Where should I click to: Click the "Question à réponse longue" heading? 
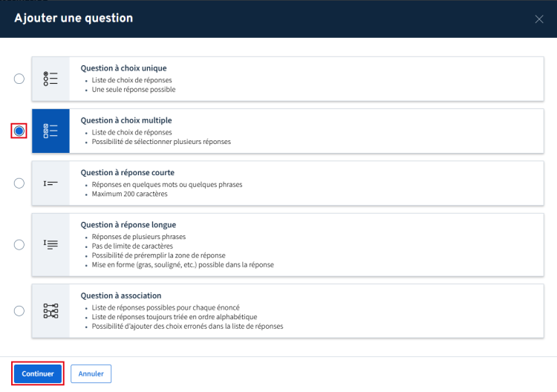[x=128, y=224]
